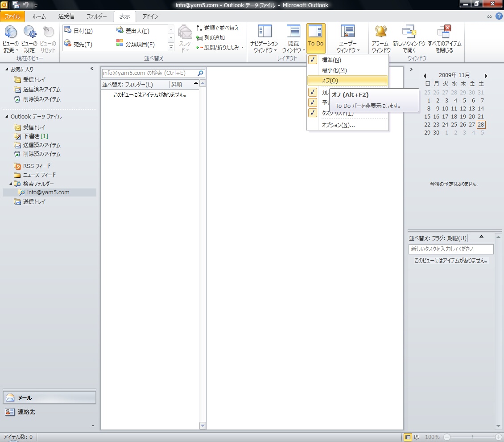This screenshot has height=442, width=504.
Task: Open アラームウィンドウ reminders window
Action: (381, 39)
